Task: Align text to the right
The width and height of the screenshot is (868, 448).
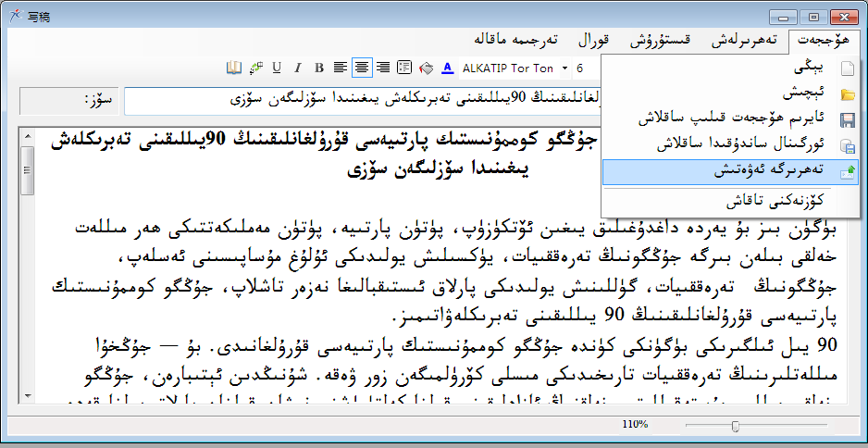Action: (382, 68)
